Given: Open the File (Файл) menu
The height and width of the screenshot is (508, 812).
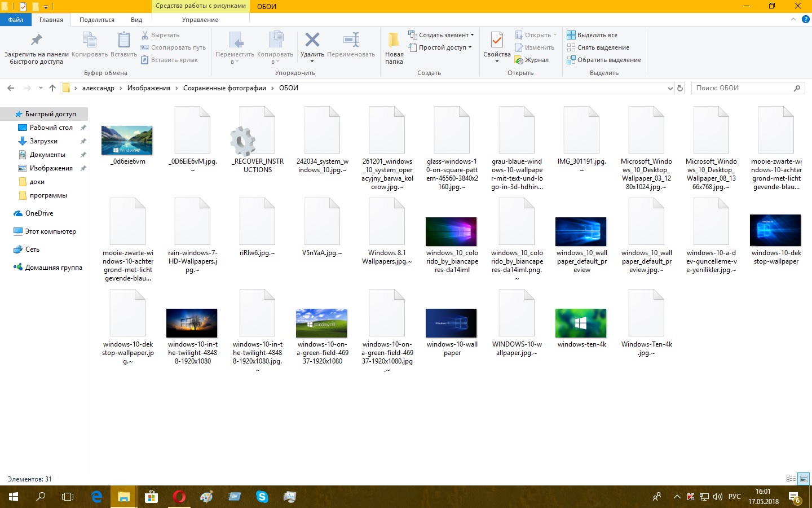Looking at the screenshot, I should [16, 20].
